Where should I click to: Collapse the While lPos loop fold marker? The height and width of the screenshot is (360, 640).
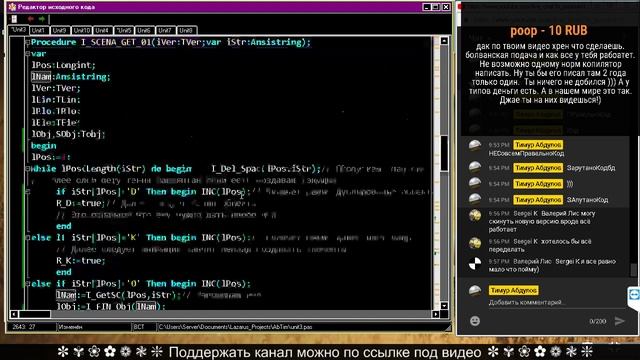pyautogui.click(x=28, y=169)
